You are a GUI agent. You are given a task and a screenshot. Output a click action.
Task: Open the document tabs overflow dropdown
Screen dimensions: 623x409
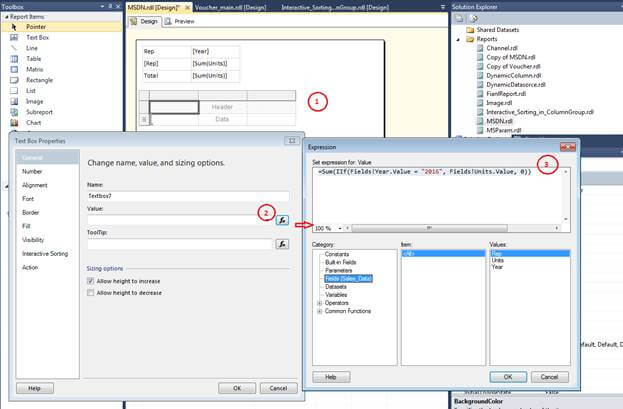click(x=443, y=7)
